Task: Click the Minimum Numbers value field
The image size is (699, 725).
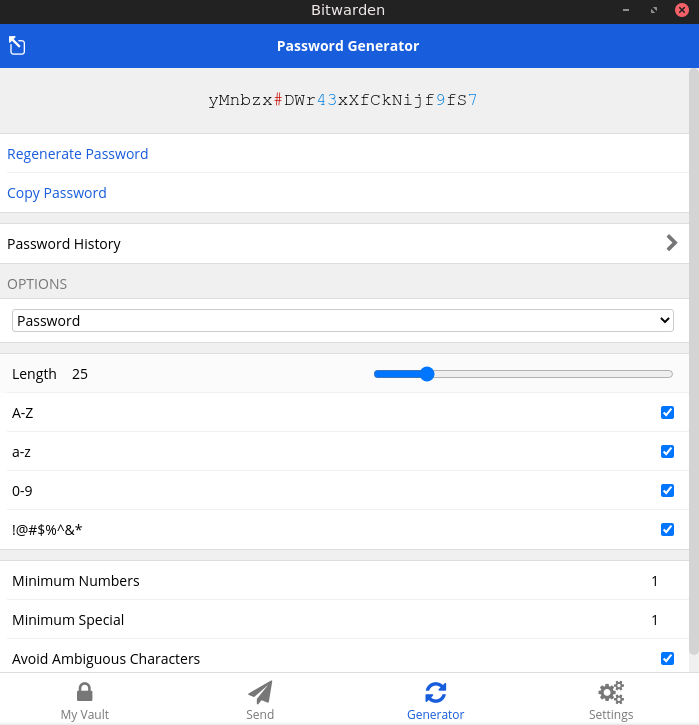Action: [654, 581]
